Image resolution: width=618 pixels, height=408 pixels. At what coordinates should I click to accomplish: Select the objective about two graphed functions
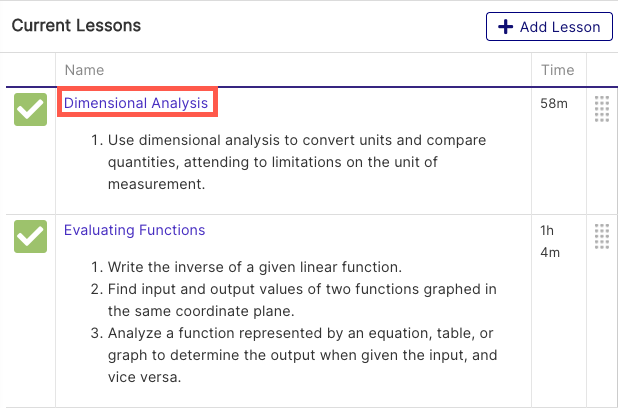[x=294, y=300]
